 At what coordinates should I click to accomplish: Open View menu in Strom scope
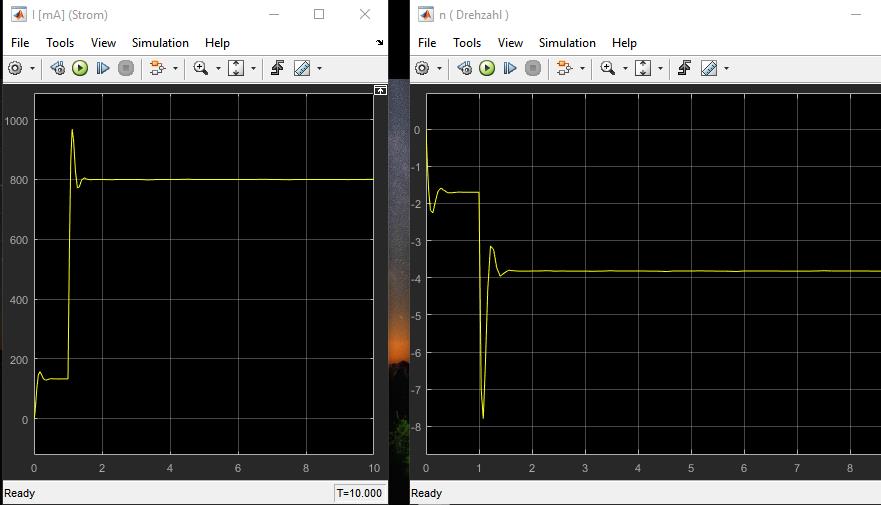tap(103, 43)
